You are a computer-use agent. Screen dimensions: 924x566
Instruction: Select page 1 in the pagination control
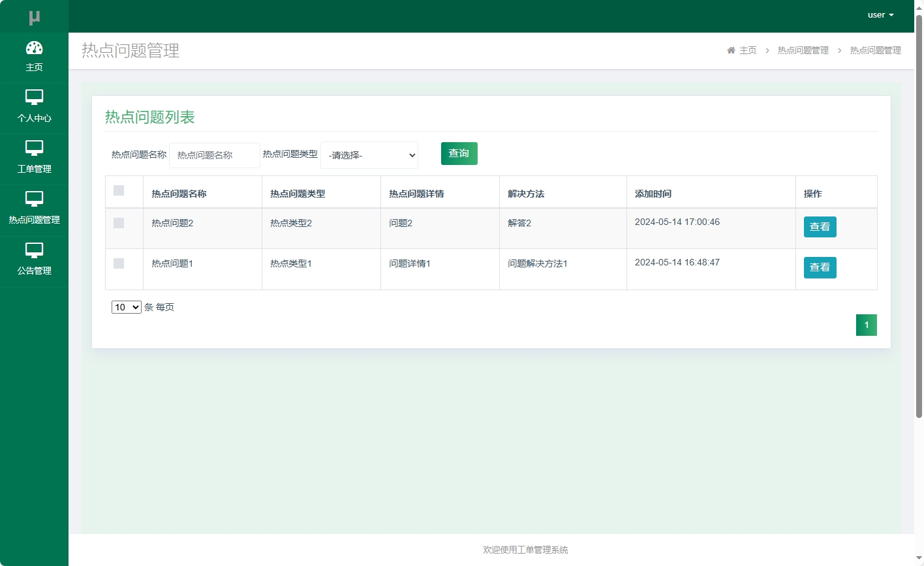click(866, 325)
